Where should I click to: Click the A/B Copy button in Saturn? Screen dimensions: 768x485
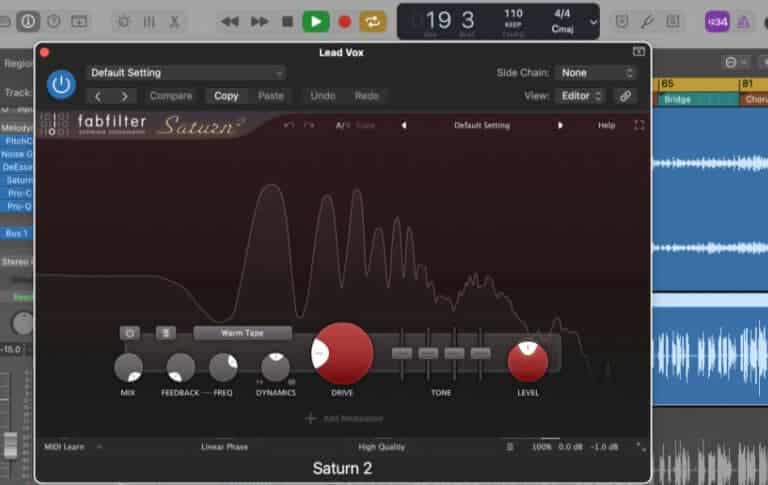coord(365,125)
